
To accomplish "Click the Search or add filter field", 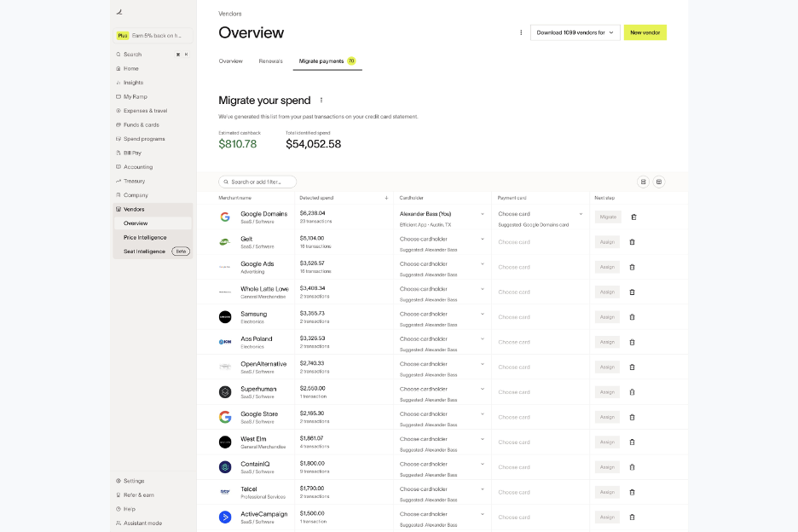I will (x=257, y=182).
